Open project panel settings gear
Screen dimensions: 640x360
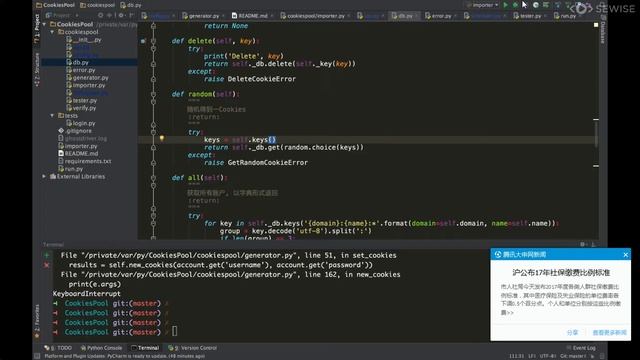click(121, 16)
